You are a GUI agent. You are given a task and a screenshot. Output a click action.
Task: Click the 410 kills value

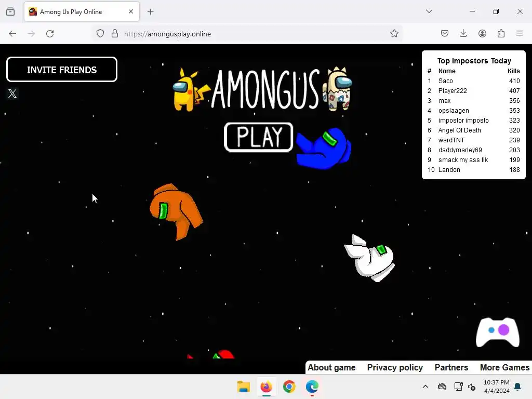click(514, 81)
